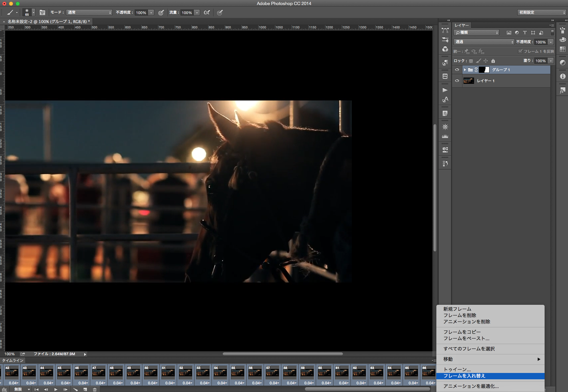Enable airbrush-style build-up icon
This screenshot has height=392, width=568.
click(x=207, y=12)
